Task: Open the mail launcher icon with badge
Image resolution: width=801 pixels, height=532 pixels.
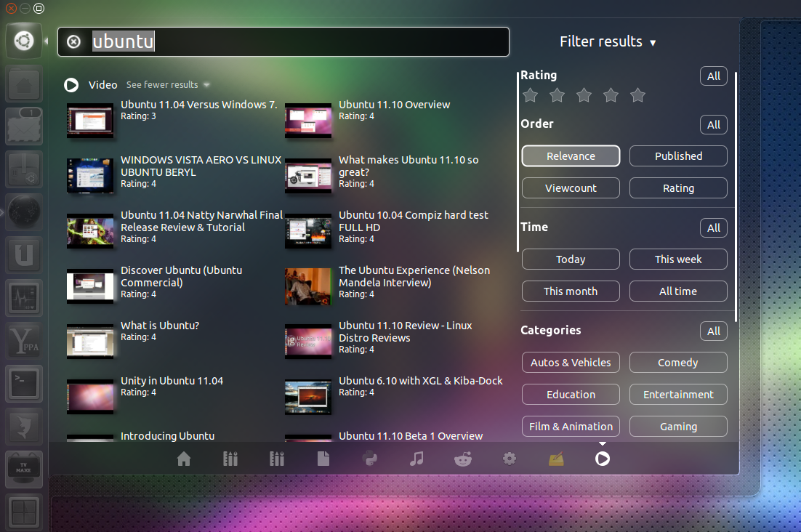Action: (23, 126)
